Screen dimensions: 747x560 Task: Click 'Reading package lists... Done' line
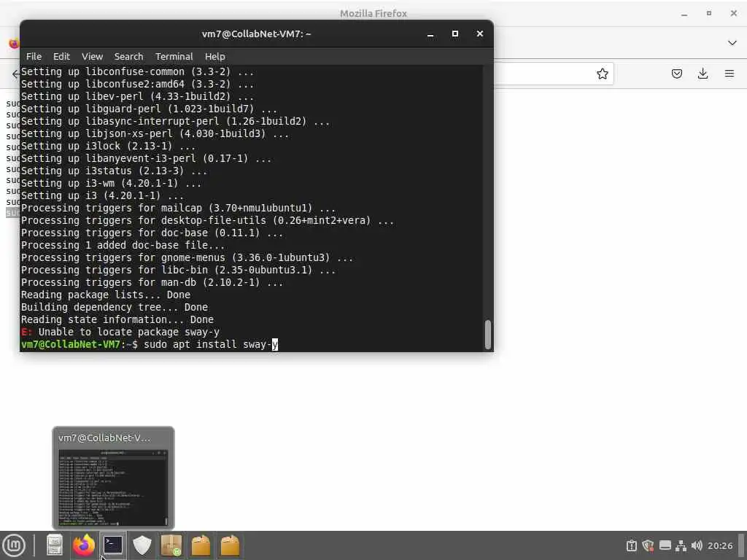106,295
